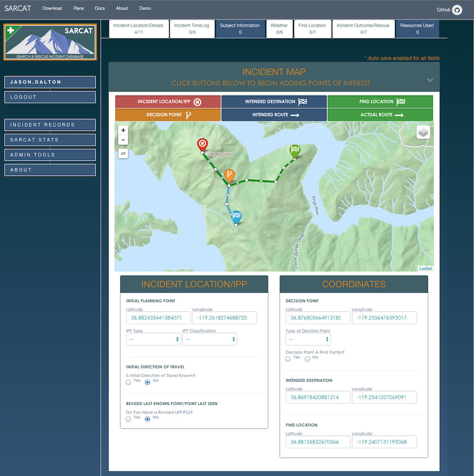474x476 pixels.
Task: Select Yes for Revised LKP/PLS
Action: pos(128,419)
